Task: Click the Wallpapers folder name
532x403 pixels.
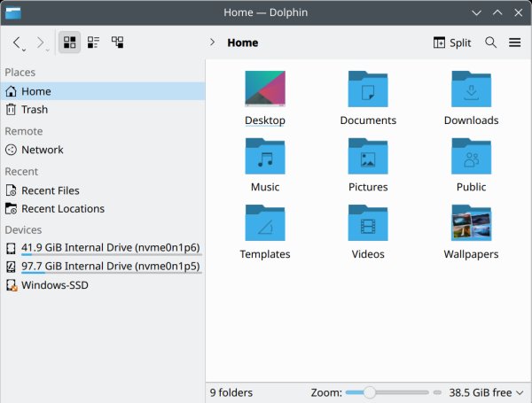Action: pyautogui.click(x=472, y=254)
